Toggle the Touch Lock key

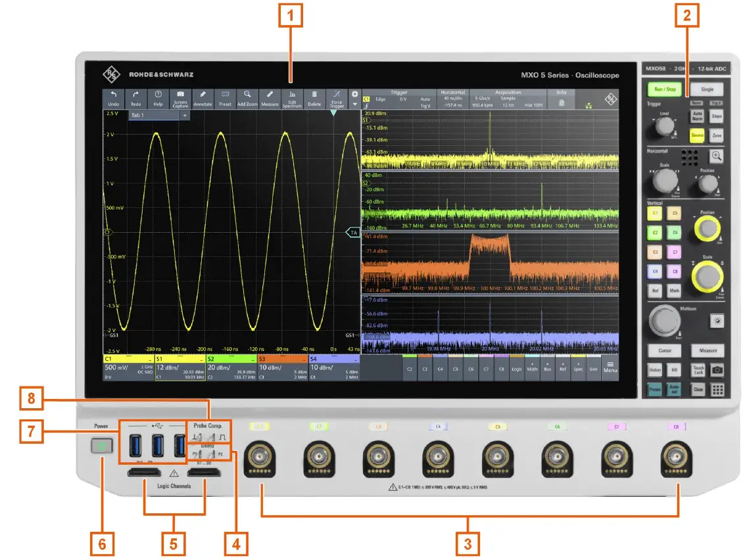coord(698,369)
